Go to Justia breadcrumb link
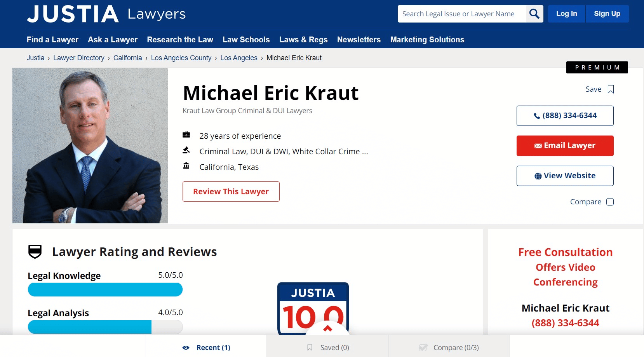The height and width of the screenshot is (357, 644). [x=35, y=58]
